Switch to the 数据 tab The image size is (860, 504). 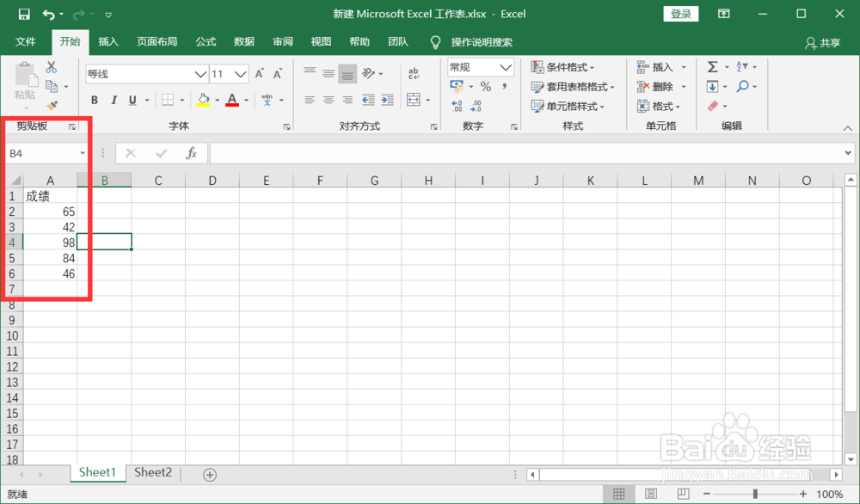pyautogui.click(x=244, y=41)
